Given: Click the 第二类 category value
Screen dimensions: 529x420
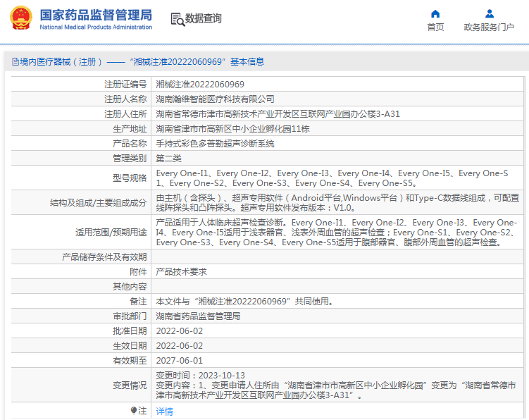Looking at the screenshot, I should [168, 159].
